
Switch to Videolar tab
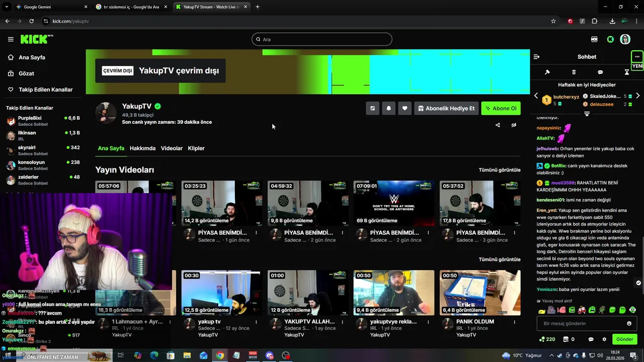pos(172,148)
